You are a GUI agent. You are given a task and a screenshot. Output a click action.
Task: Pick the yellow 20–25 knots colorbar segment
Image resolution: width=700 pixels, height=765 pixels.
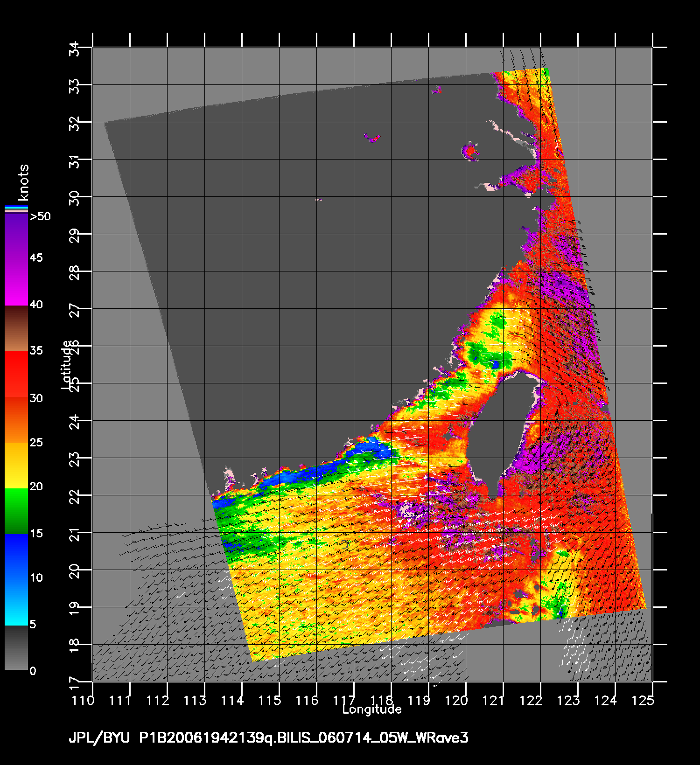coord(16,465)
